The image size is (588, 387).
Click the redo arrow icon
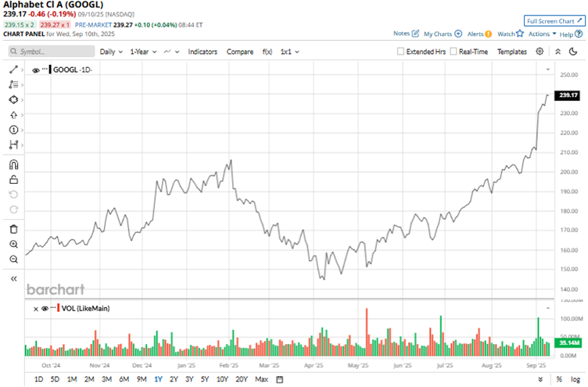point(13,210)
